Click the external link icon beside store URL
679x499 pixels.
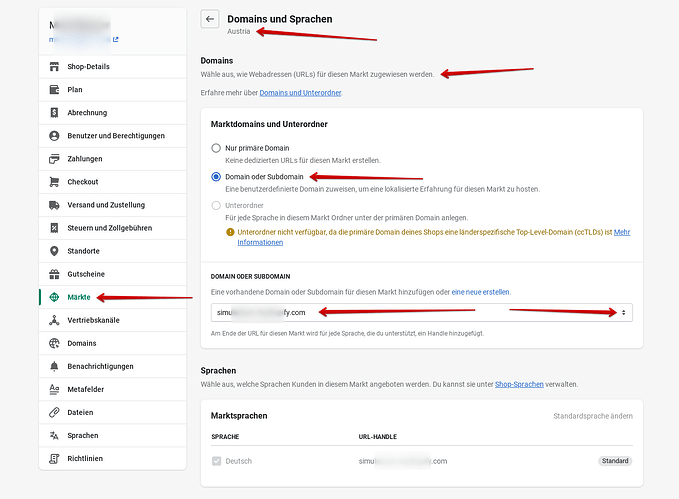click(x=116, y=40)
